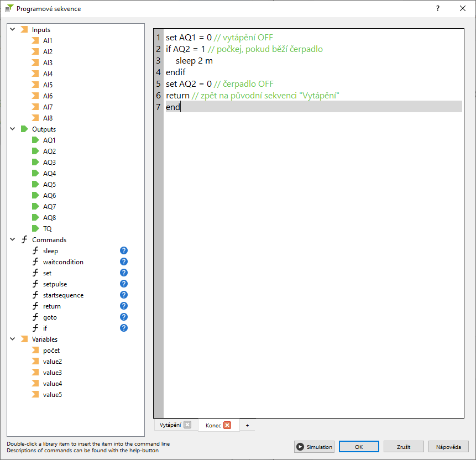
Task: Select the počet variable in tree
Action: tap(51, 350)
